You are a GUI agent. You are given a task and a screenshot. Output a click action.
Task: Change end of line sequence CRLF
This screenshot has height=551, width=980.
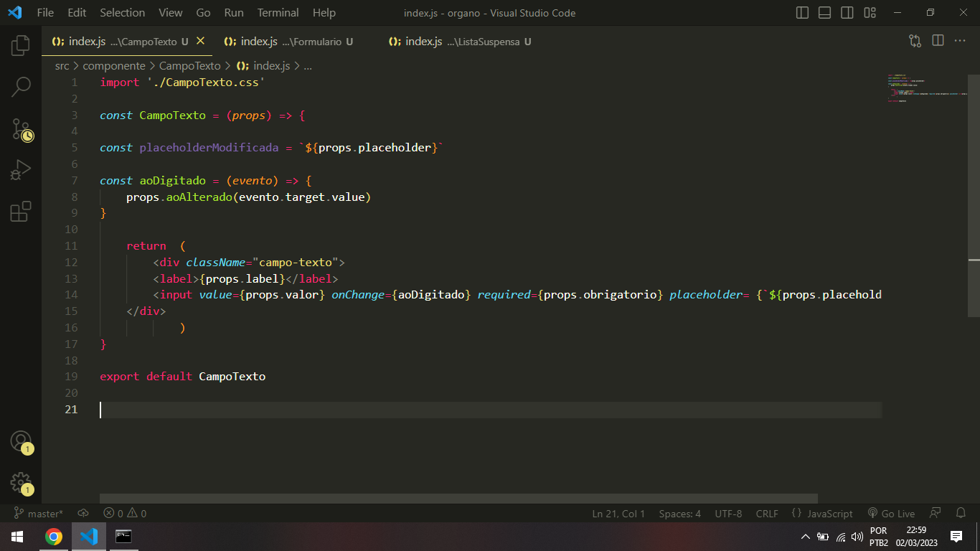pyautogui.click(x=767, y=514)
